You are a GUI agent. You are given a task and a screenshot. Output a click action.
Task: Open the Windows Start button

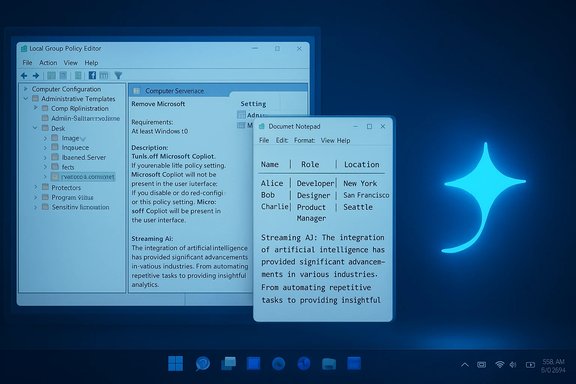click(x=175, y=363)
